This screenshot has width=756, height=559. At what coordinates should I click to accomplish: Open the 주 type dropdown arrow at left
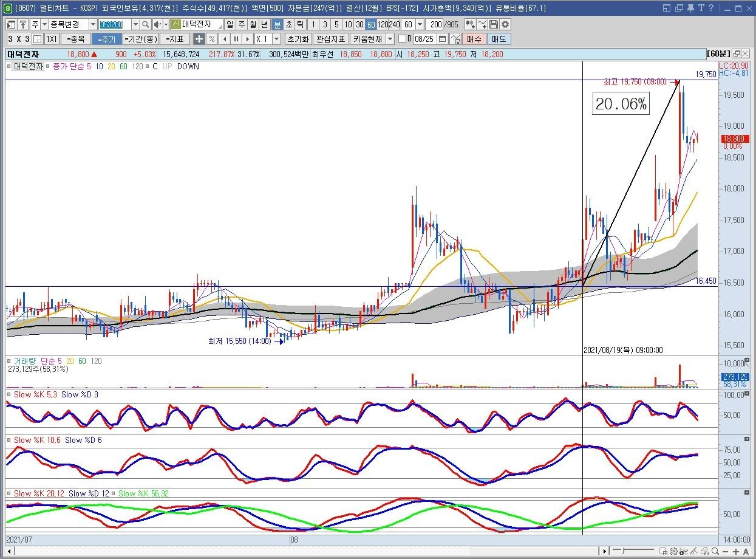(44, 24)
